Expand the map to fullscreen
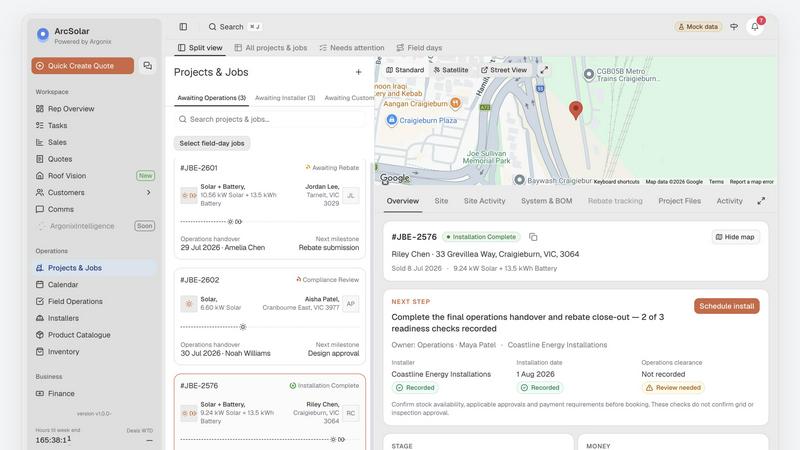This screenshot has width=800, height=450. point(544,70)
